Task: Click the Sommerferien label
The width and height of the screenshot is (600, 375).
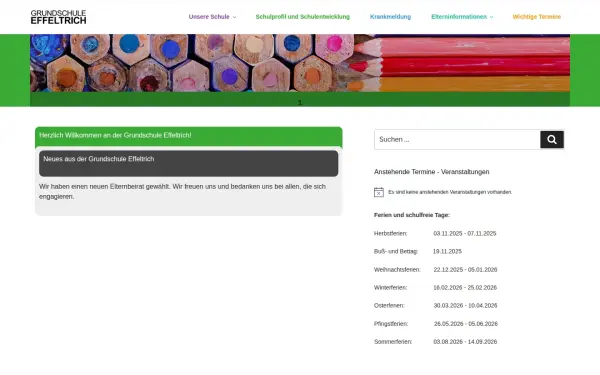Action: click(393, 342)
